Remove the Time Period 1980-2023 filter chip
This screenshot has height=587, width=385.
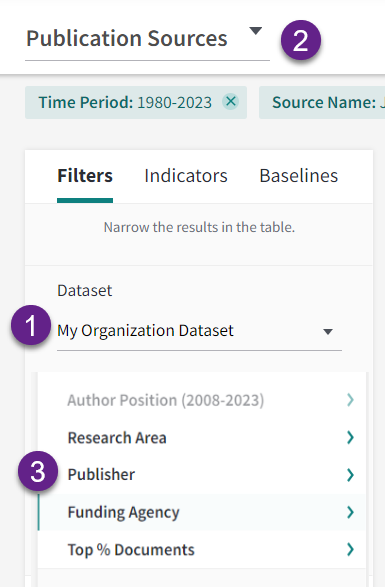point(231,101)
